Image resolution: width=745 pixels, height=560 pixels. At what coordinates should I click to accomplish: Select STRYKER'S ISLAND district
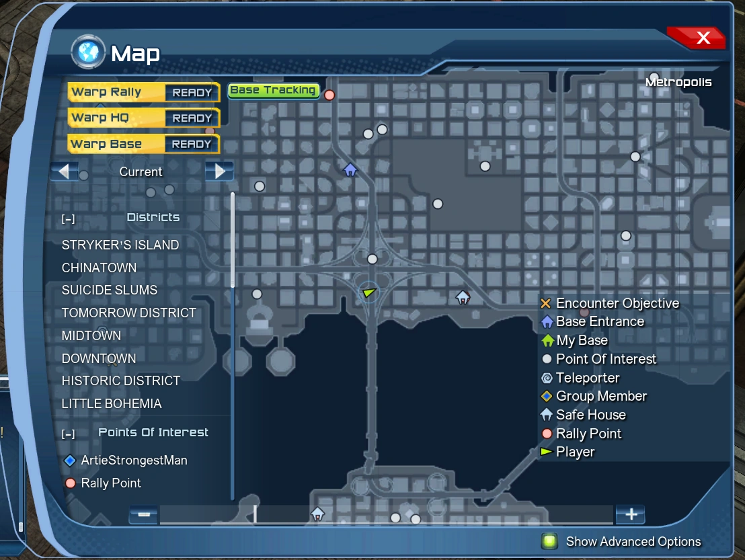(x=120, y=245)
